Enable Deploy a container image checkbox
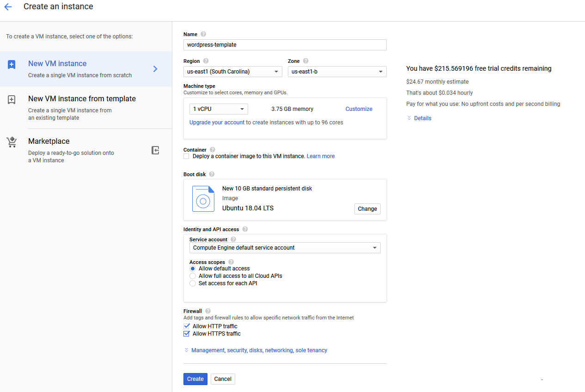 pyautogui.click(x=186, y=156)
